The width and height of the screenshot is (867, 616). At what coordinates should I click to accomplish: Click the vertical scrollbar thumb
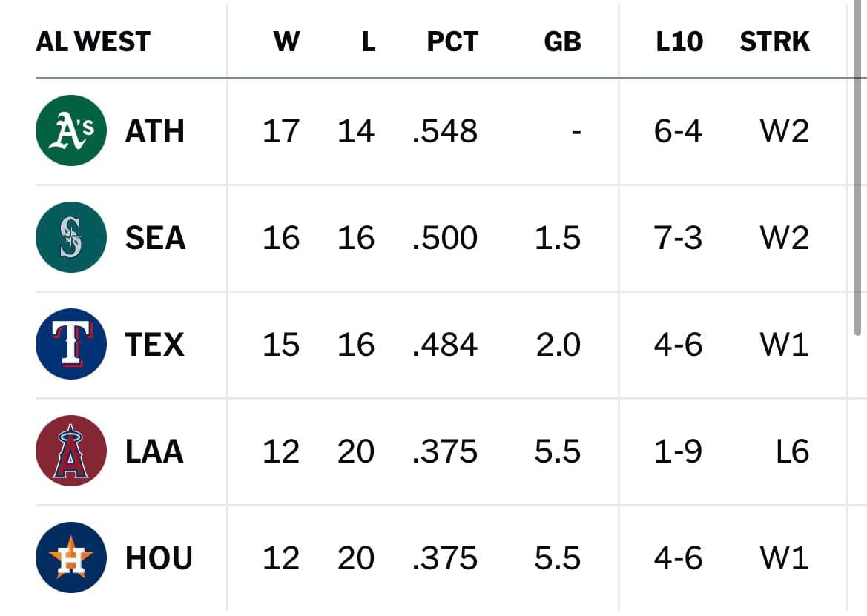tap(857, 168)
